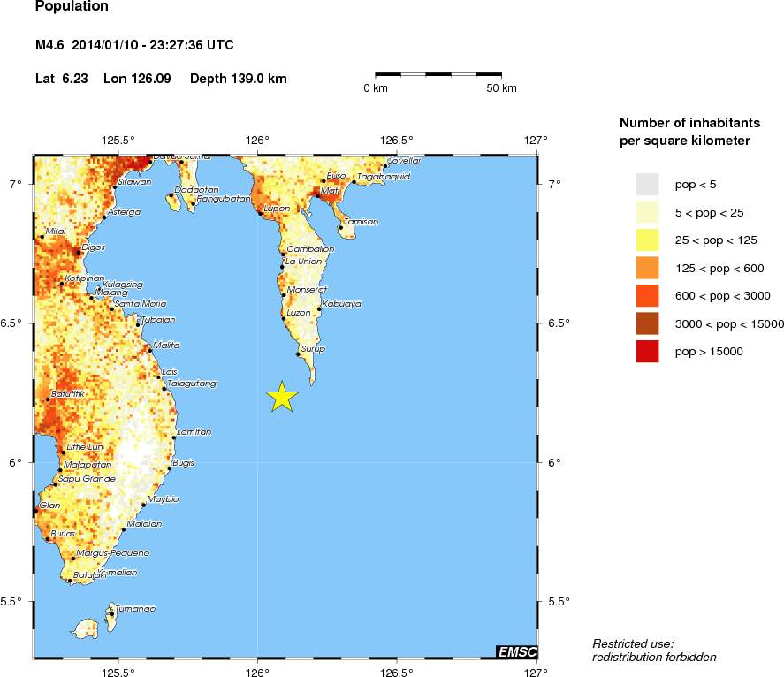Click the '25 < pop < 125' yellow swatch
Screen dimensions: 784x677
tap(647, 240)
